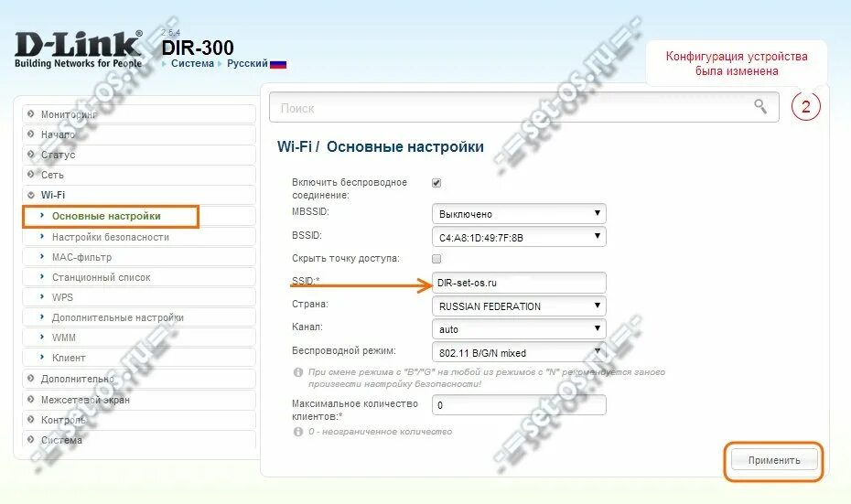Expand the Контроль menu section

(139, 420)
